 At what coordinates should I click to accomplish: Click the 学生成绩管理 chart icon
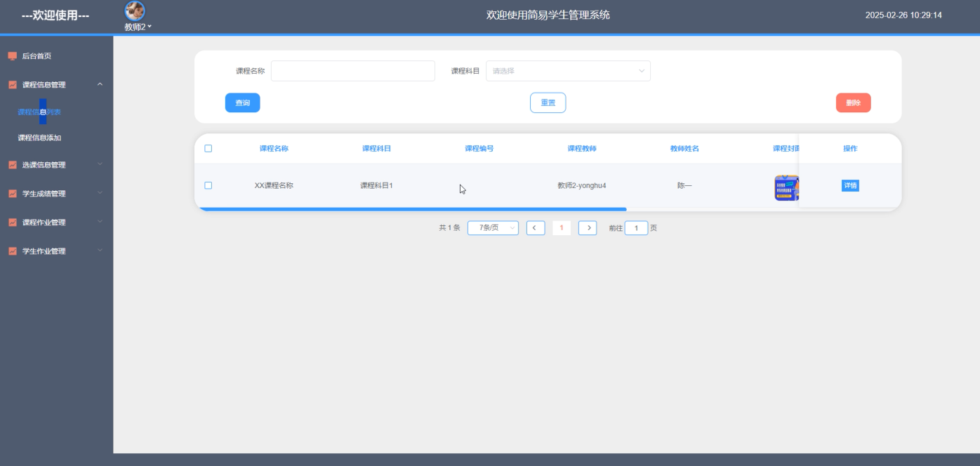tap(12, 194)
